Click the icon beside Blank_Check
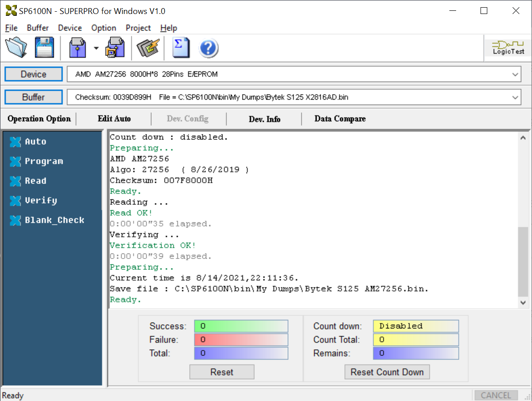 [15, 220]
